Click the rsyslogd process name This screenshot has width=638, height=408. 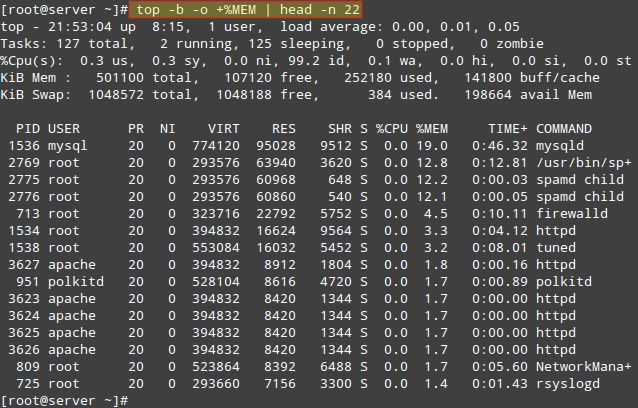click(x=570, y=384)
